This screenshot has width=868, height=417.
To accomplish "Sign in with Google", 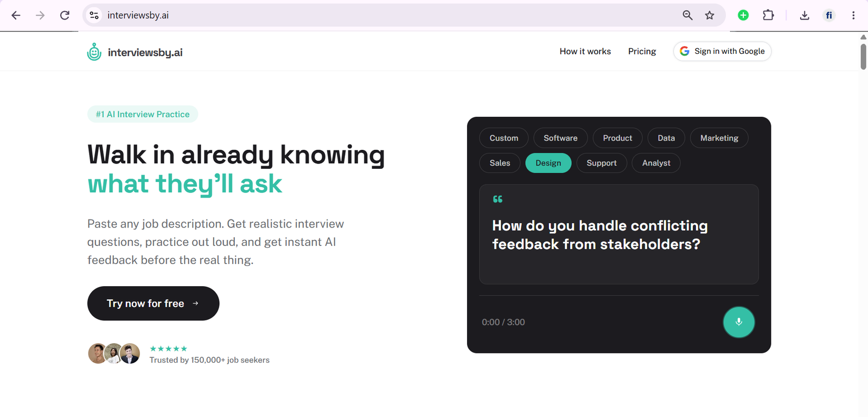I will (x=722, y=51).
